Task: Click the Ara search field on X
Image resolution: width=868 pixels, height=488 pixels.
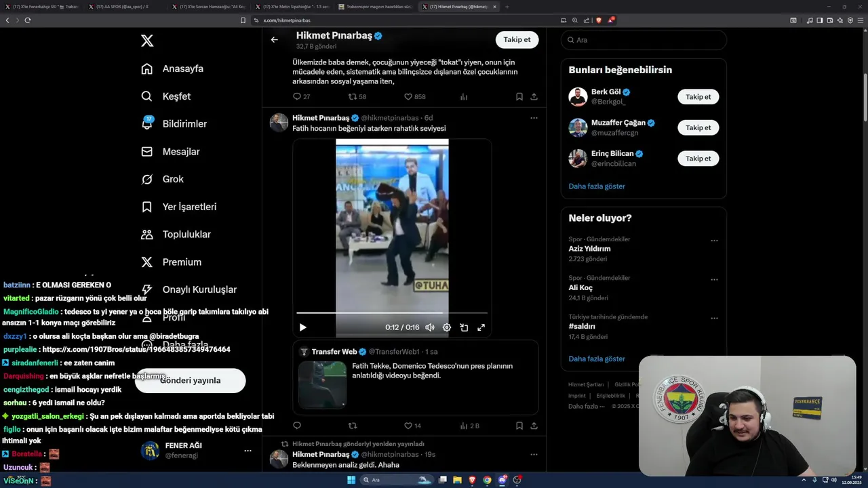Action: [644, 40]
